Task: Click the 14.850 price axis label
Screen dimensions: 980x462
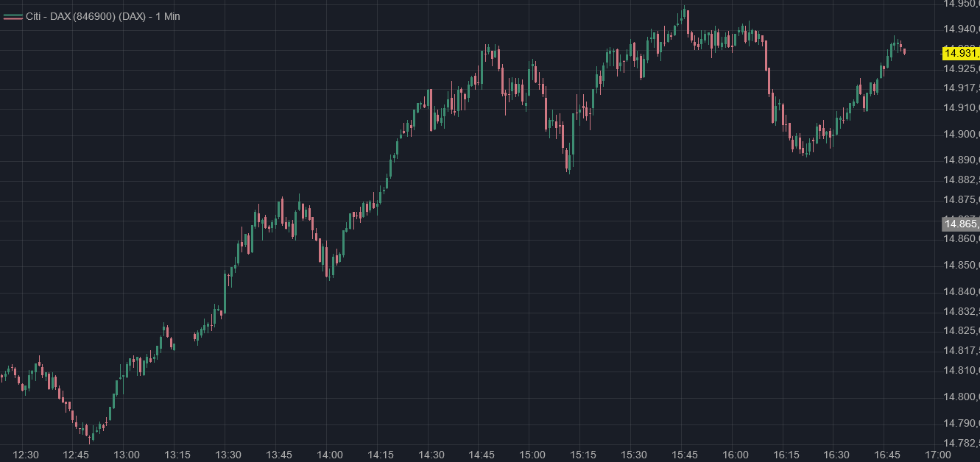Action: pyautogui.click(x=961, y=265)
